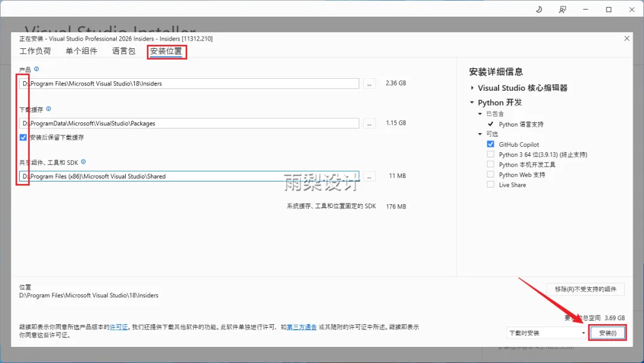Click the 1.15 GB cache size value

click(396, 123)
